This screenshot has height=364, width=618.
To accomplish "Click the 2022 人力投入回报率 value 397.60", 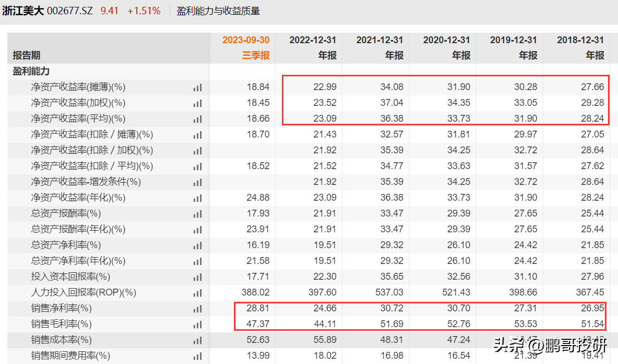I will [322, 292].
